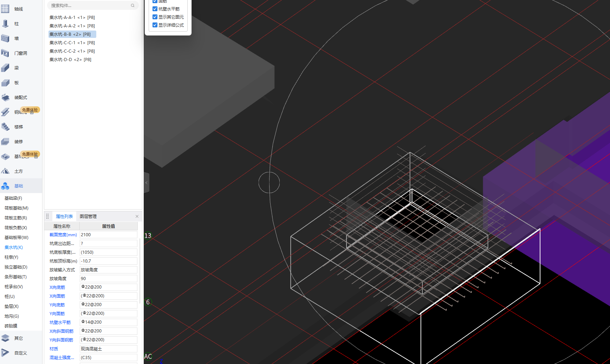
Task: Select the 柱 column category icon
Action: (5, 24)
